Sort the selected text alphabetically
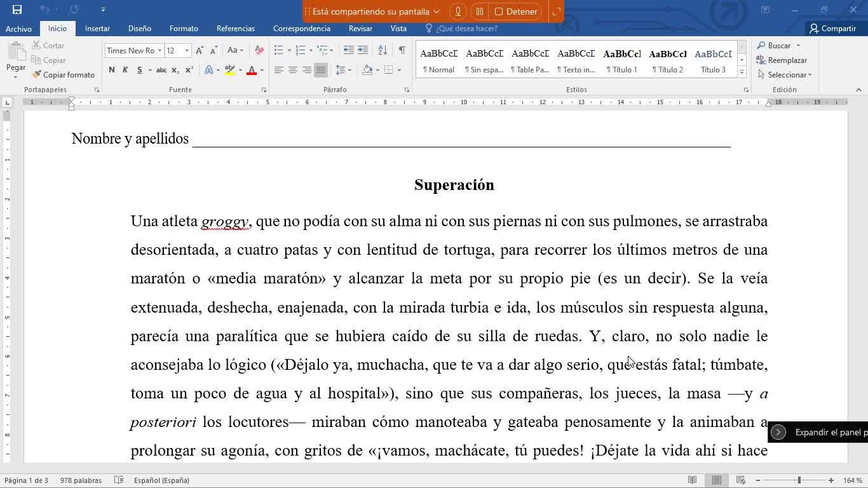868x488 pixels. [383, 50]
